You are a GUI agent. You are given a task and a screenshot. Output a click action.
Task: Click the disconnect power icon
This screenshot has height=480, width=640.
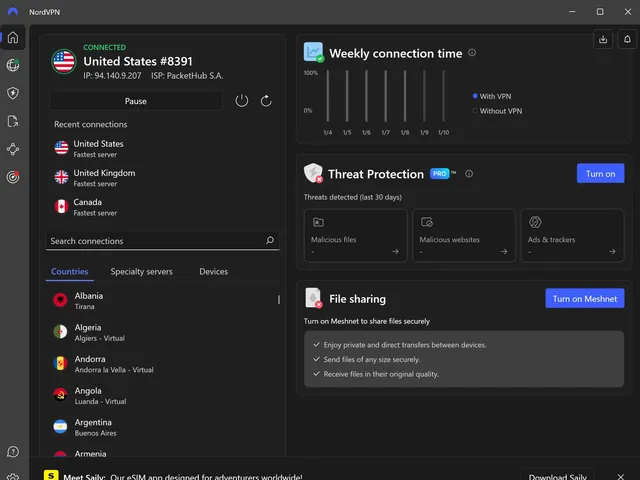coord(242,101)
